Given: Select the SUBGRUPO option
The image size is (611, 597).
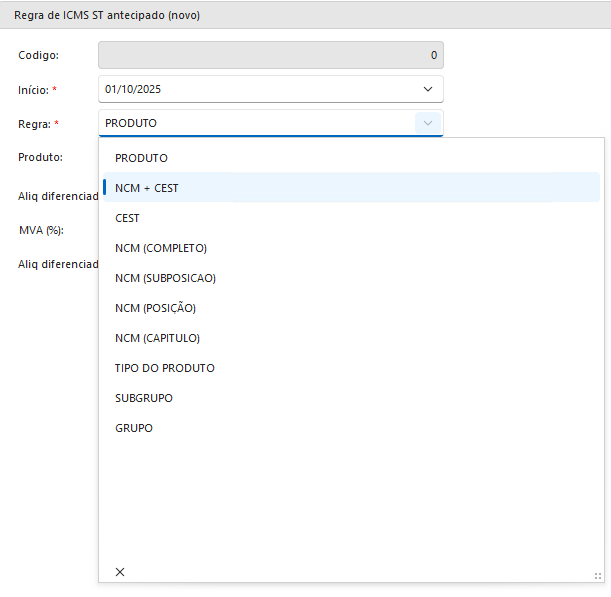Looking at the screenshot, I should click(144, 398).
